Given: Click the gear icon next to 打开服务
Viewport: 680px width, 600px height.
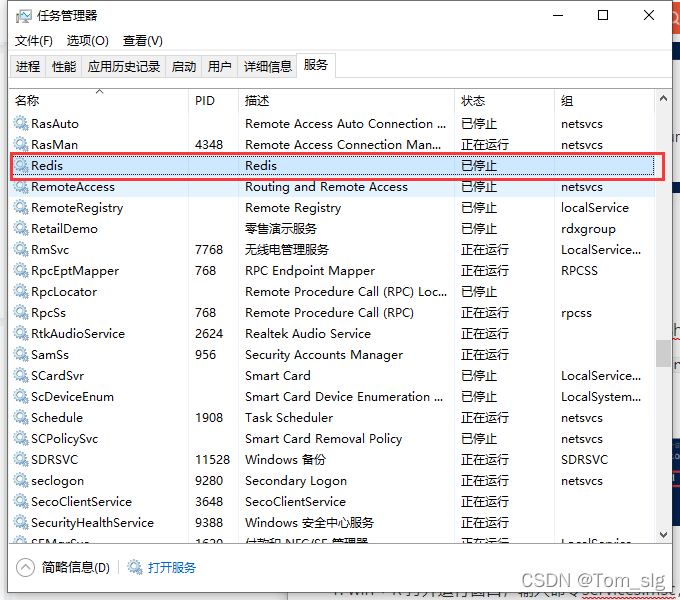Looking at the screenshot, I should 134,567.
